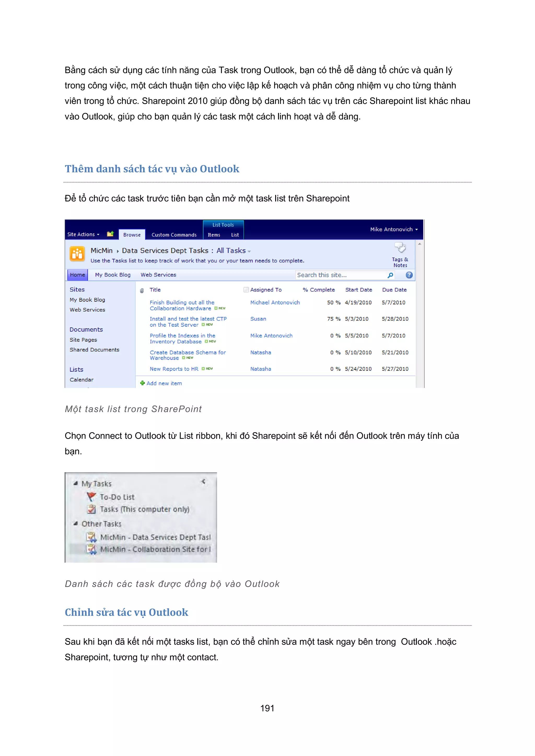535x756 pixels.
Task: Click Natasha on the New Reports row
Action: [x=261, y=369]
